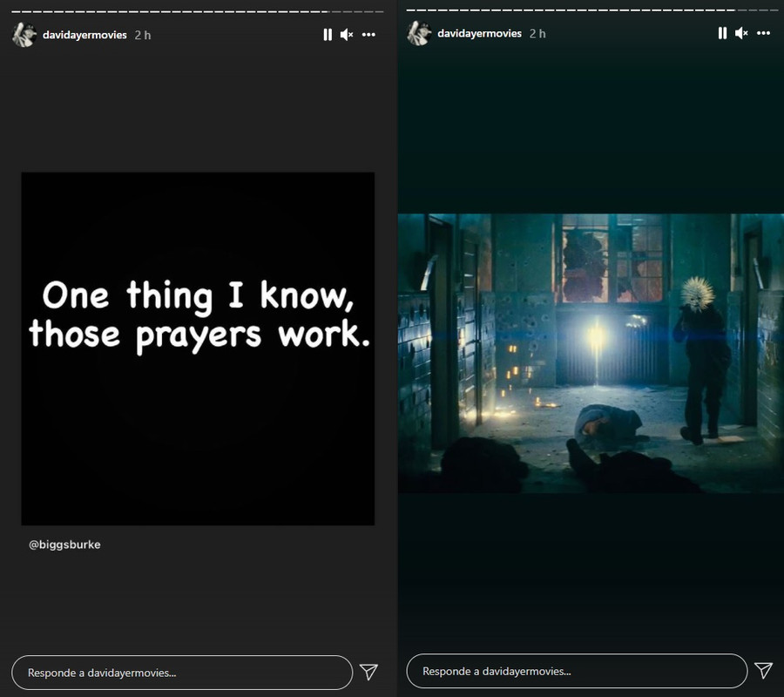Unmute the right story audio

pyautogui.click(x=741, y=33)
